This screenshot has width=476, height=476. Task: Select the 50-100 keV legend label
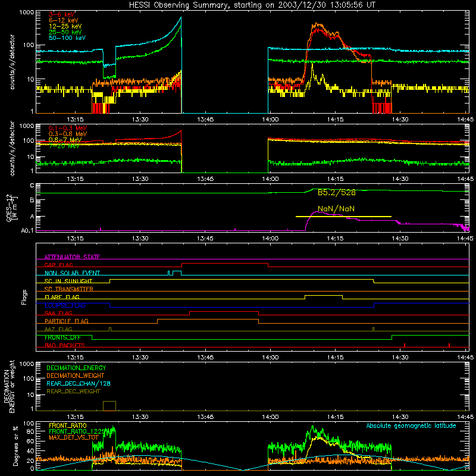pos(67,38)
